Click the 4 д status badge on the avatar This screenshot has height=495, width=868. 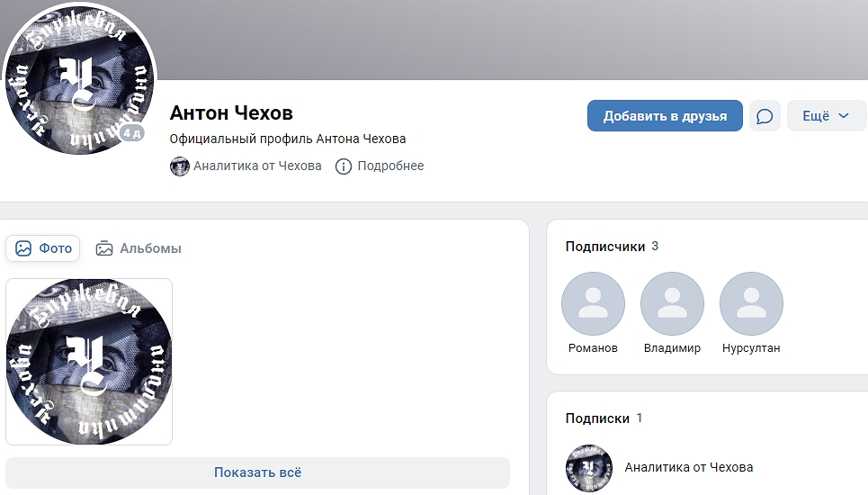(x=132, y=133)
